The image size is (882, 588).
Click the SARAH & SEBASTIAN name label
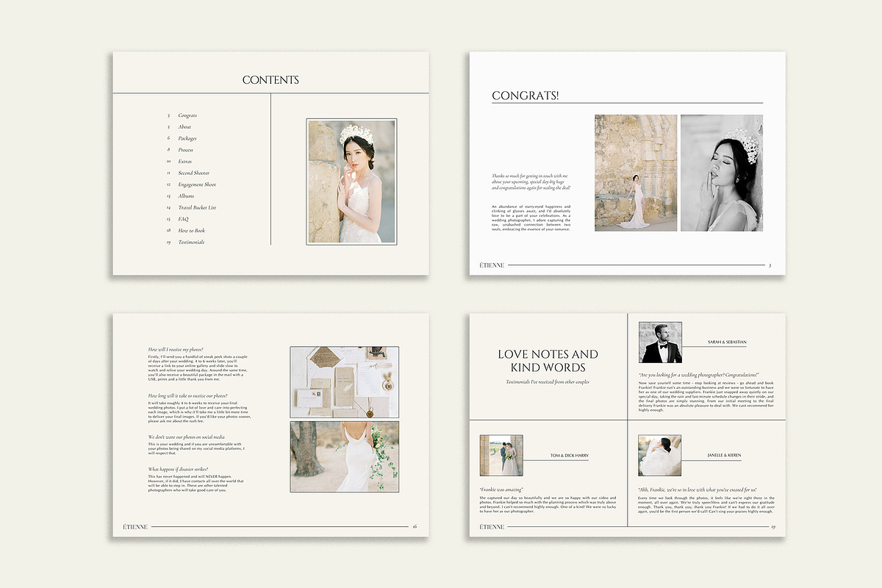(727, 343)
